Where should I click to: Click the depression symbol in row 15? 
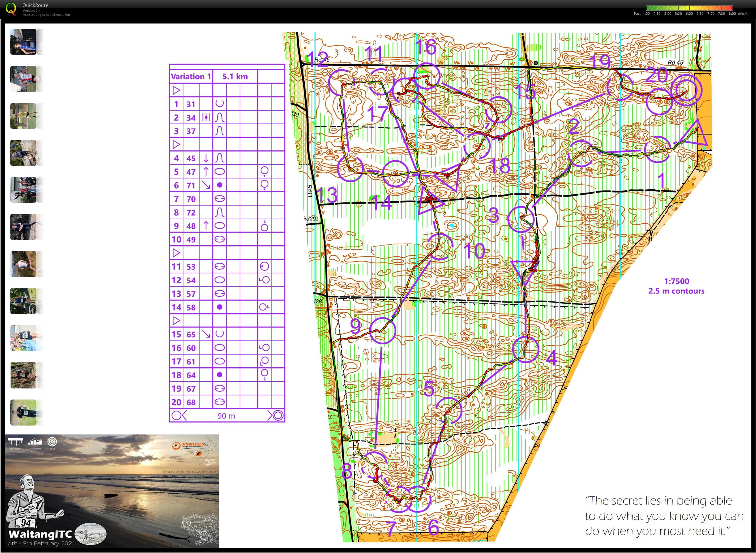tap(220, 334)
